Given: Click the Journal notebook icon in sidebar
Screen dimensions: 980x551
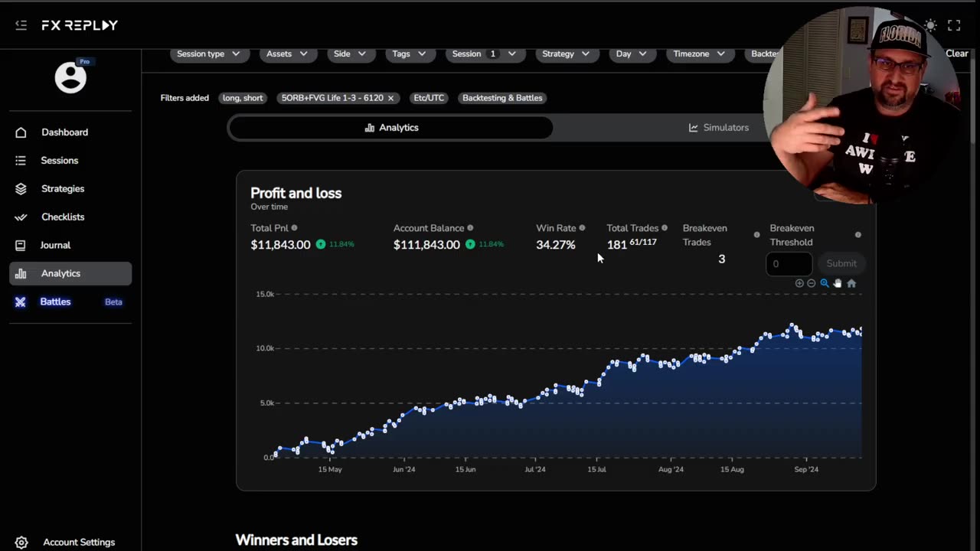Looking at the screenshot, I should tap(21, 246).
